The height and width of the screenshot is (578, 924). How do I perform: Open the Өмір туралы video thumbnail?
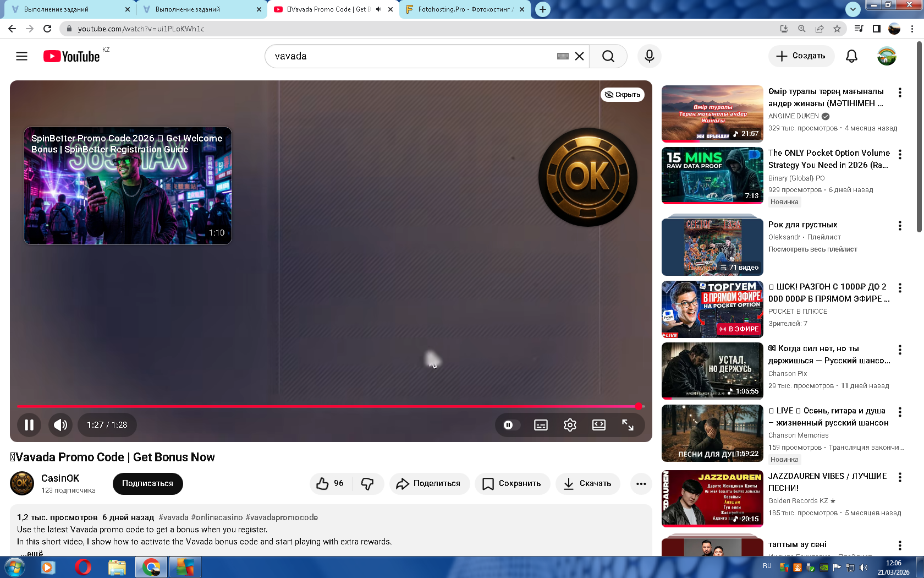(712, 114)
